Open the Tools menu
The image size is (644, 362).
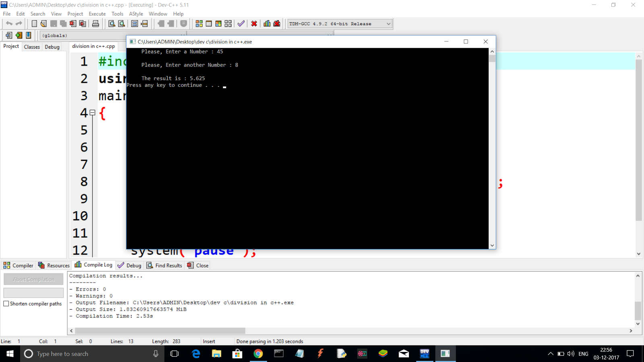point(117,14)
